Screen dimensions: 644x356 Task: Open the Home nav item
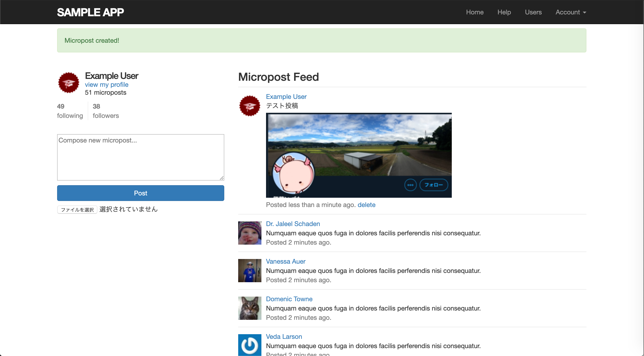[x=475, y=12]
